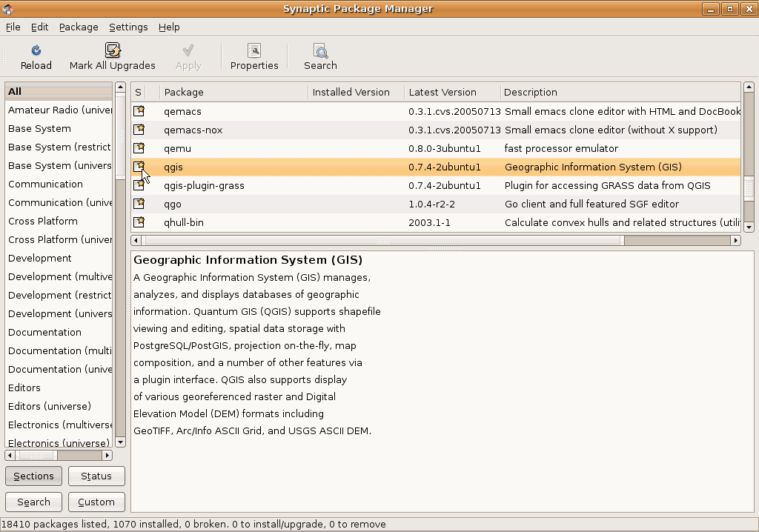Click section list scroll up arrow

121,87
